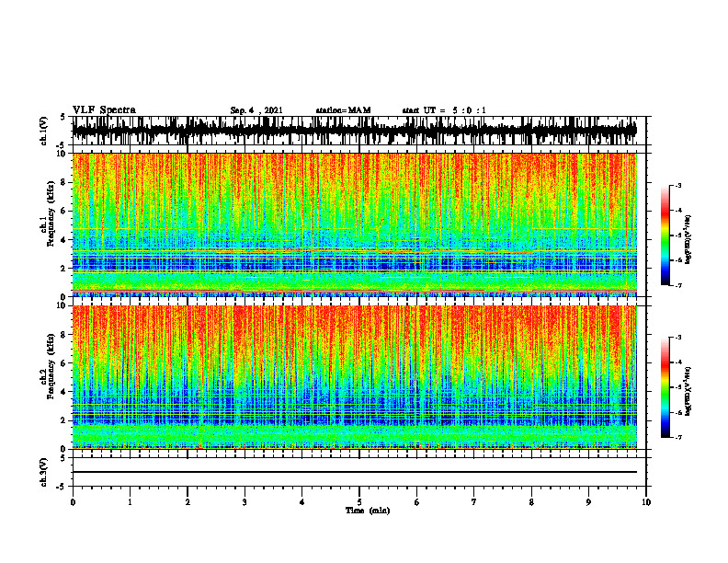728x563 pixels.
Task: Click the 4 kHz tick on ch.1 frequency axis
Action: (x=64, y=240)
